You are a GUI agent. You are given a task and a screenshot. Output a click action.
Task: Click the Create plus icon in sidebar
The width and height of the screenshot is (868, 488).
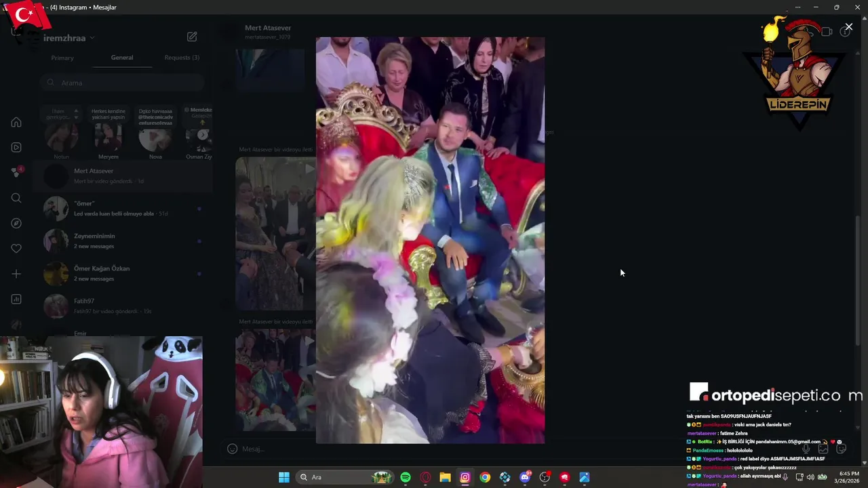[x=16, y=274]
